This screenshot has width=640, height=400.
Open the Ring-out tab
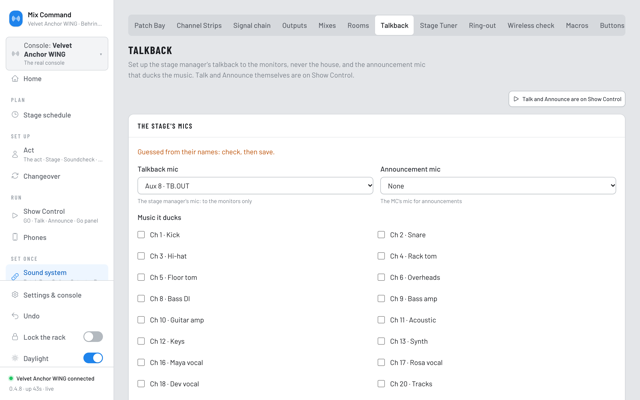482,25
